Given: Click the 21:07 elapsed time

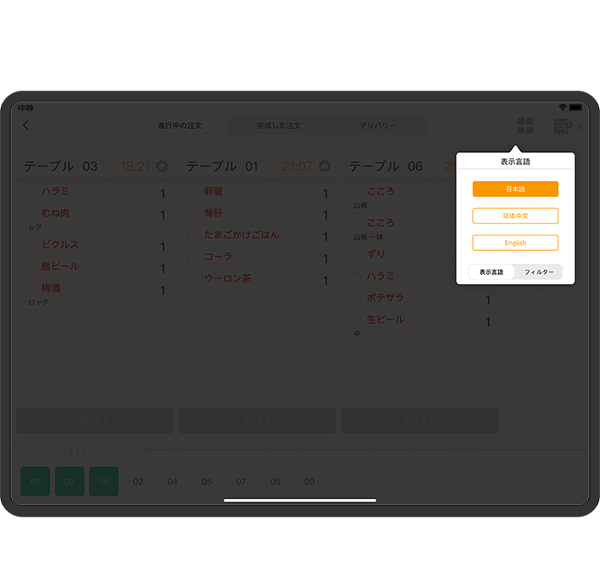Looking at the screenshot, I should (x=297, y=166).
